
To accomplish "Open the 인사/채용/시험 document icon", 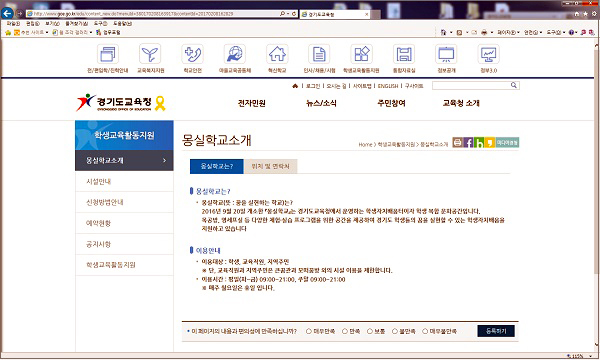I will pos(319,54).
